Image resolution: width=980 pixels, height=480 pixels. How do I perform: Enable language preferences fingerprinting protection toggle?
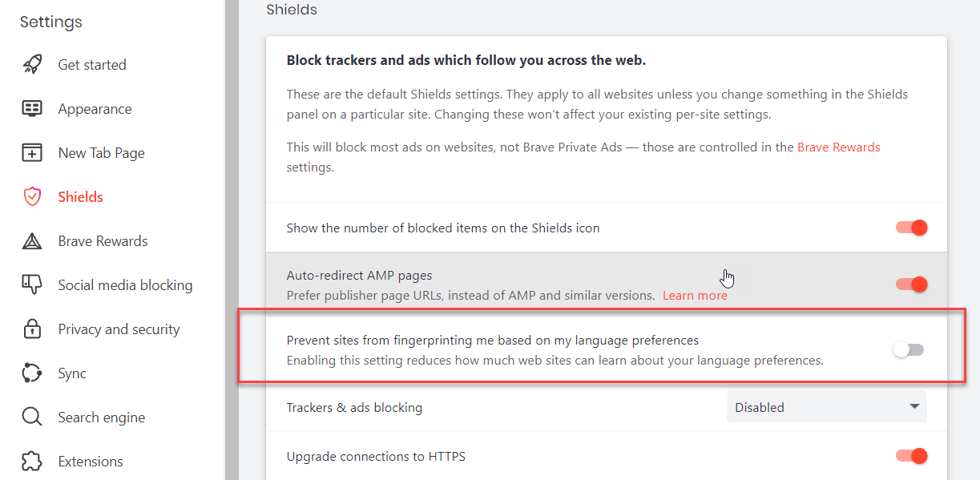[909, 350]
